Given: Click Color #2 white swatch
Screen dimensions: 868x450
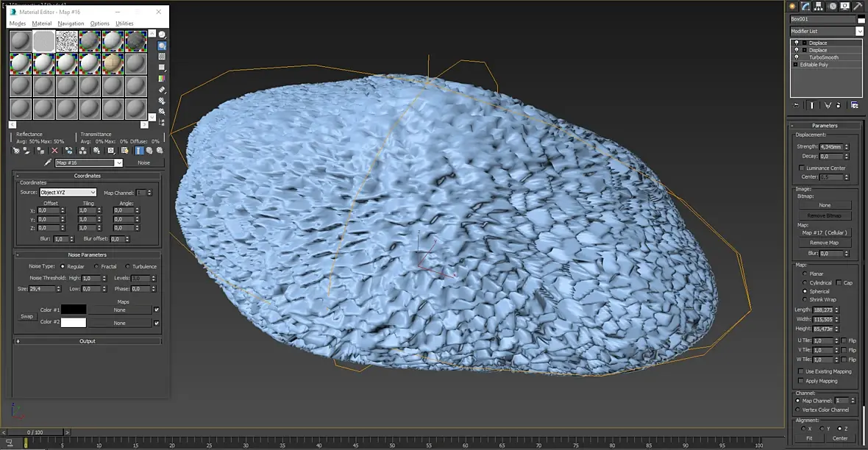Looking at the screenshot, I should 74,322.
